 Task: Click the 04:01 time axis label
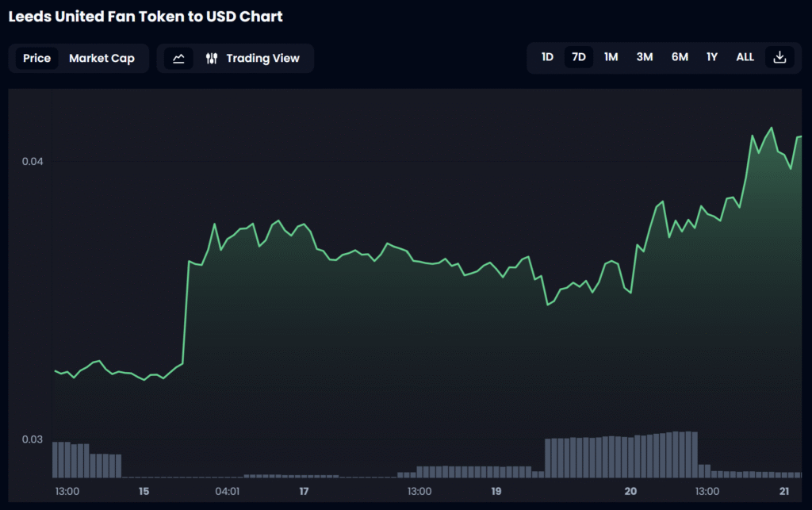tap(227, 491)
